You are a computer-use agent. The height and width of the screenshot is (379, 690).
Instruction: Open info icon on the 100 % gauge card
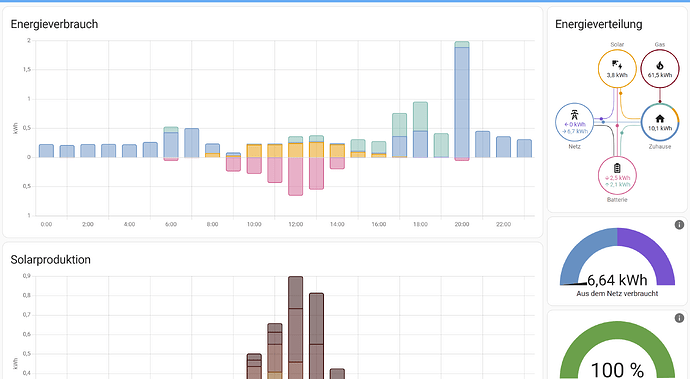point(679,318)
